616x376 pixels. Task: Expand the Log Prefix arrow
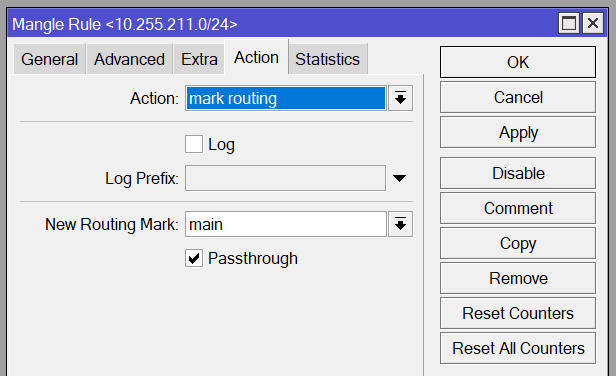point(400,178)
